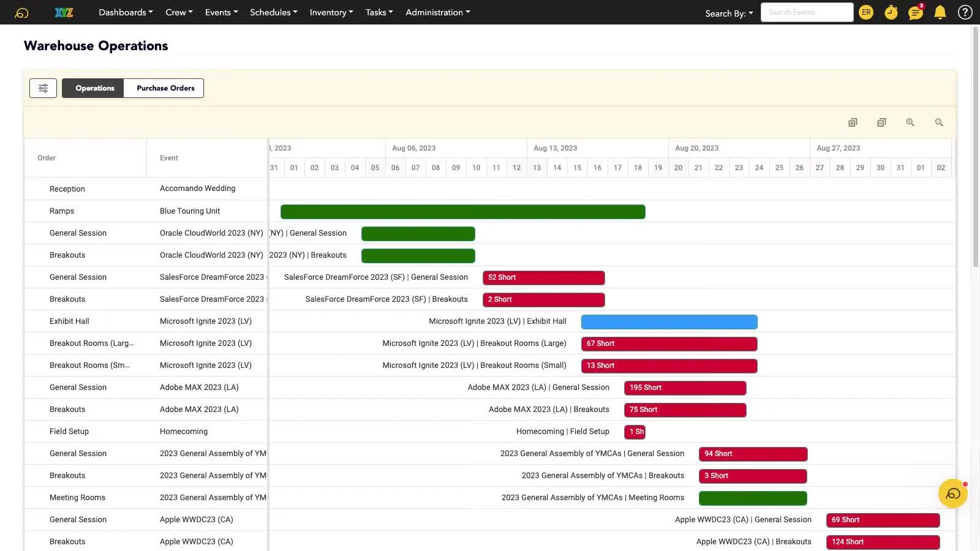Open the Inventory dropdown
Viewport: 980px width, 551px height.
[331, 12]
